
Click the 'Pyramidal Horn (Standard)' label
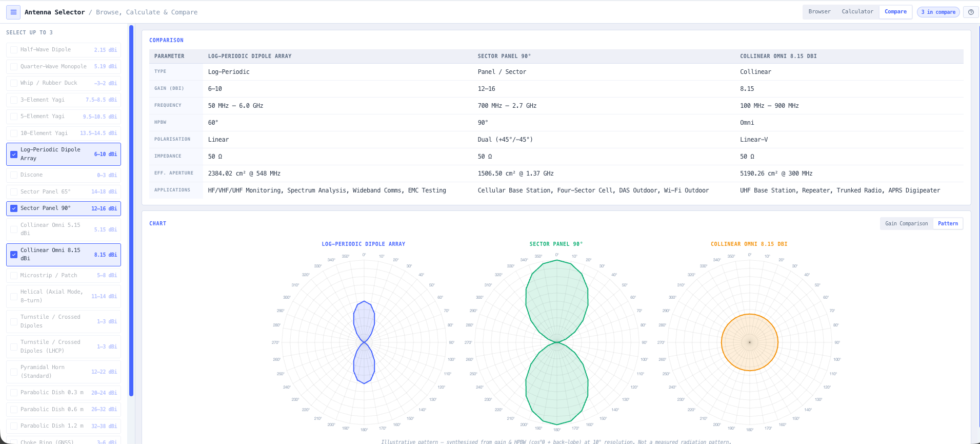(x=43, y=372)
